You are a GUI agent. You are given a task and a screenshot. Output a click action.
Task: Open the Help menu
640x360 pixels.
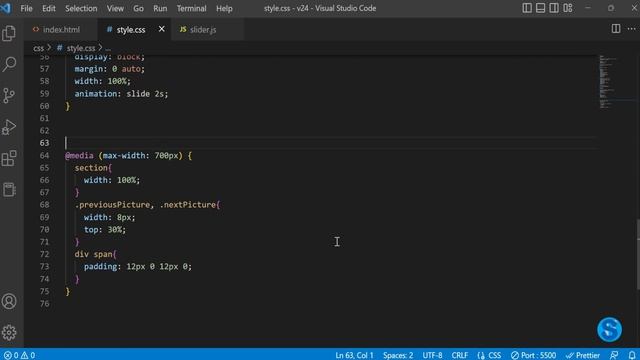click(224, 8)
